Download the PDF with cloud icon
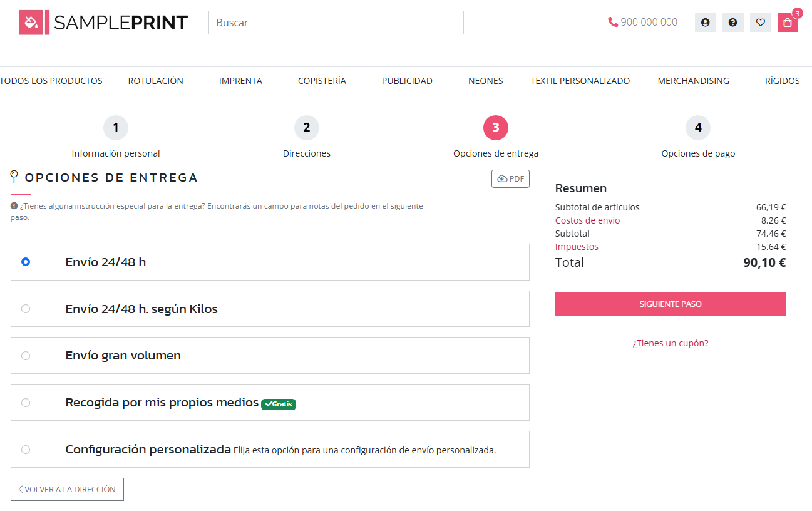This screenshot has width=812, height=511. coord(510,179)
